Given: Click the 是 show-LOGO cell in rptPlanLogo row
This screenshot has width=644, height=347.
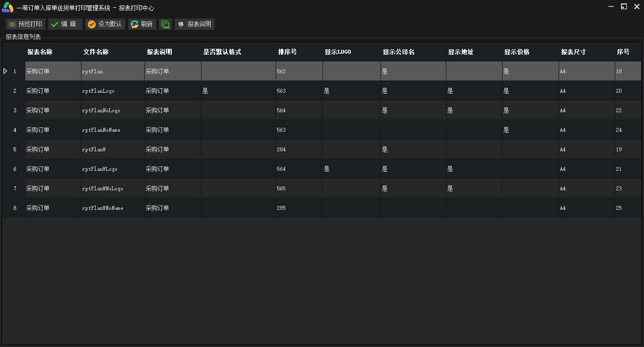Looking at the screenshot, I should point(352,91).
